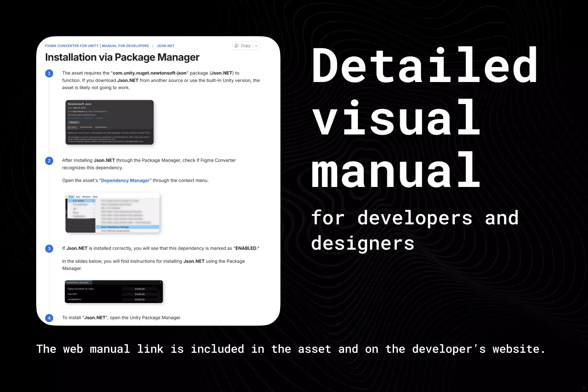588x392 pixels.
Task: Toggle ENABLED status for Figma Converter for Unity
Action: pyautogui.click(x=140, y=289)
